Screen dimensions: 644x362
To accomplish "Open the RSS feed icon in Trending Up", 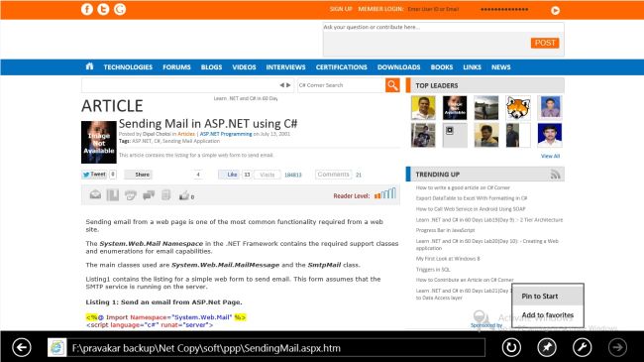I will [x=555, y=175].
